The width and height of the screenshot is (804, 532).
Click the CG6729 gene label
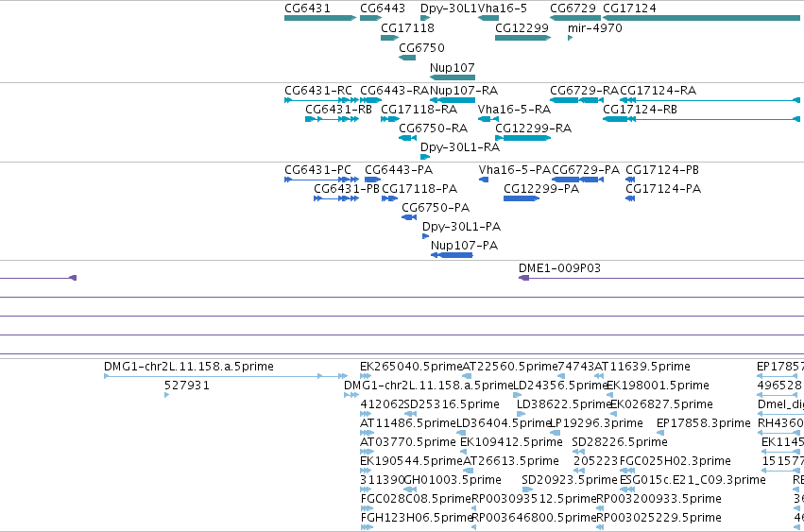[573, 9]
